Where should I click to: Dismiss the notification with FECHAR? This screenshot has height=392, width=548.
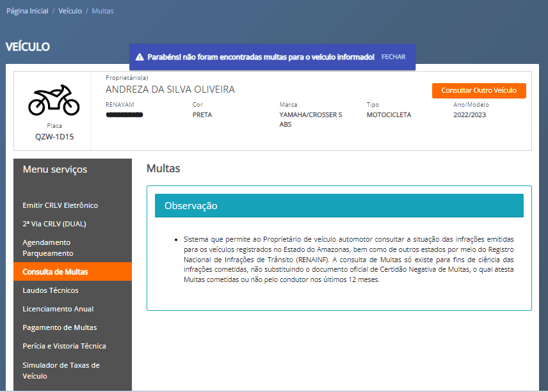(x=393, y=56)
